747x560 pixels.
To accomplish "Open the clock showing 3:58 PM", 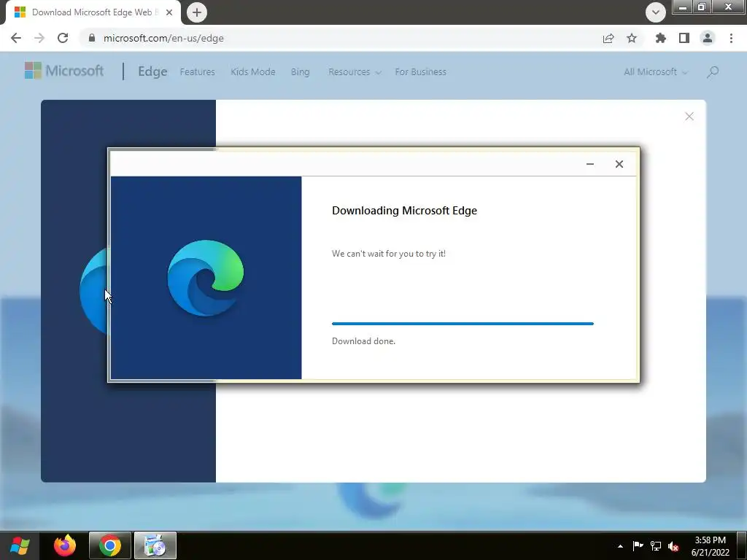I will 711,545.
